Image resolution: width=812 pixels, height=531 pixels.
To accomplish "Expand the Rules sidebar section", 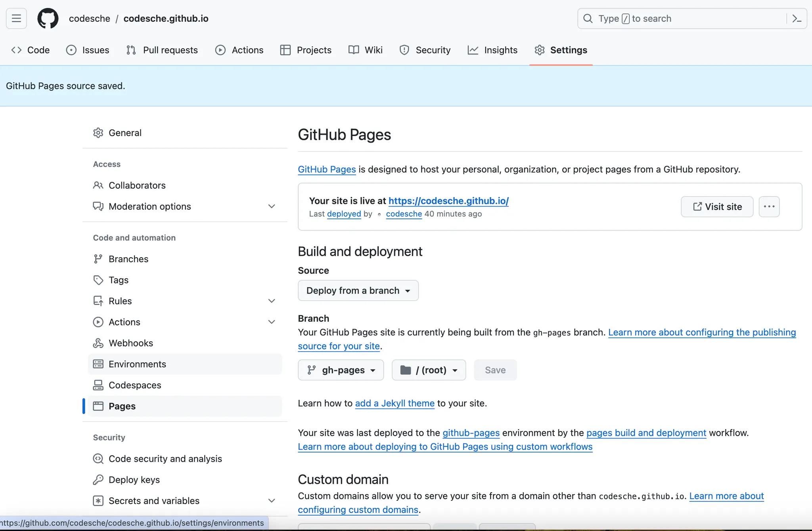I will coord(272,301).
